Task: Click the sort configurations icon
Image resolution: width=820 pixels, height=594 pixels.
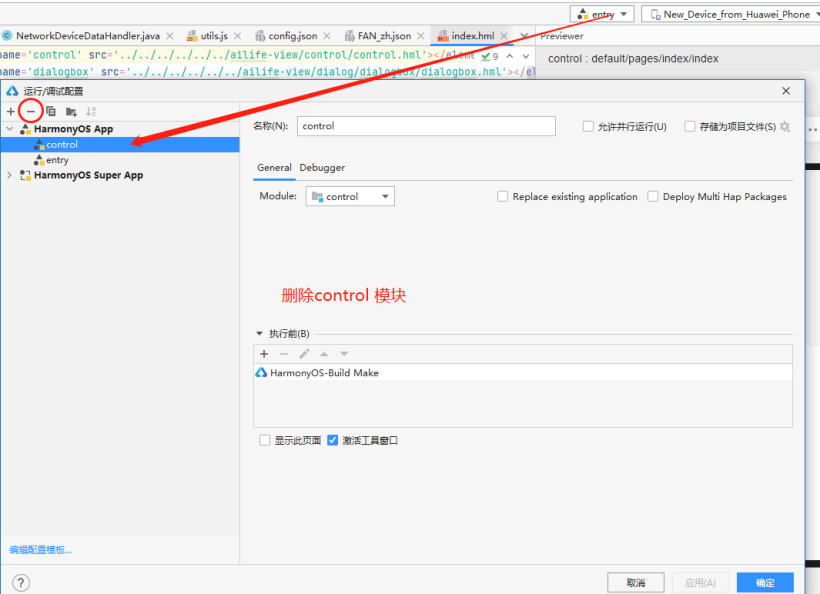Action: coord(91,111)
